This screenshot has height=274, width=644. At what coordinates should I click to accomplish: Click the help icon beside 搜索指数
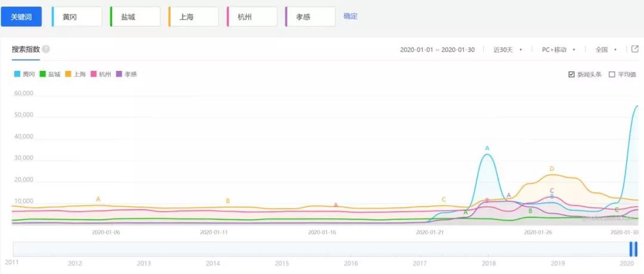[46, 49]
